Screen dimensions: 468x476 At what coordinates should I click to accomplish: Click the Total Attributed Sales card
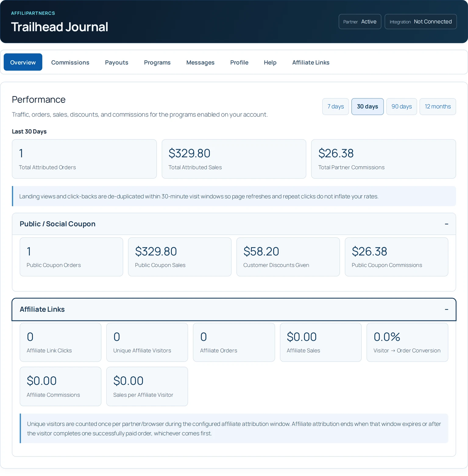click(x=234, y=159)
